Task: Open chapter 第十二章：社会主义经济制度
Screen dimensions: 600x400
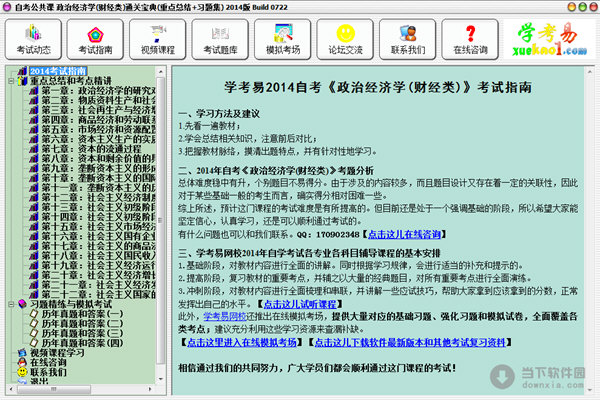Action: 98,198
